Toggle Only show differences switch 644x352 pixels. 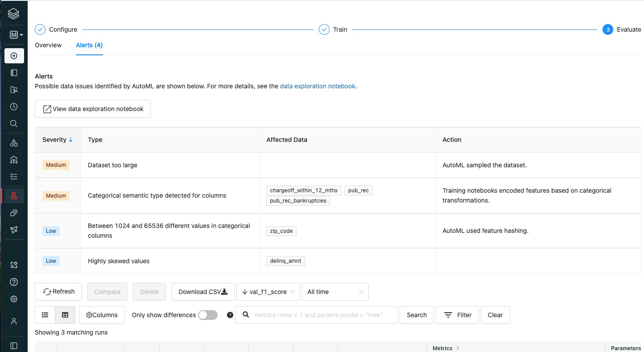[x=208, y=315]
